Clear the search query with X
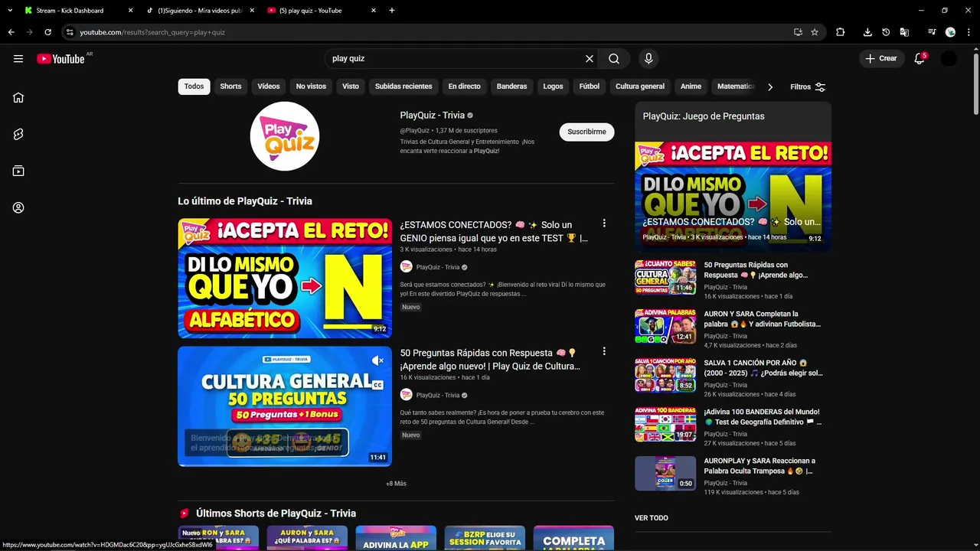This screenshot has height=551, width=980. [590, 59]
